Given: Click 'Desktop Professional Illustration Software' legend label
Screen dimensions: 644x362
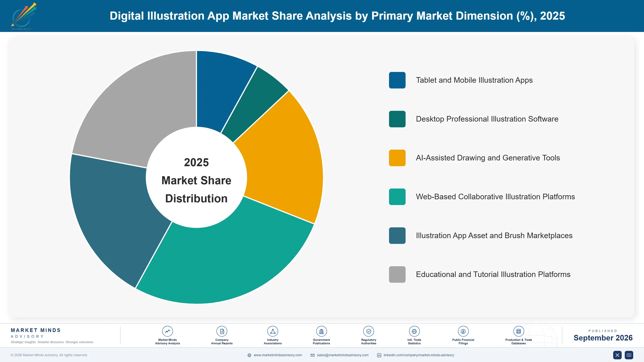Looking at the screenshot, I should point(487,119).
